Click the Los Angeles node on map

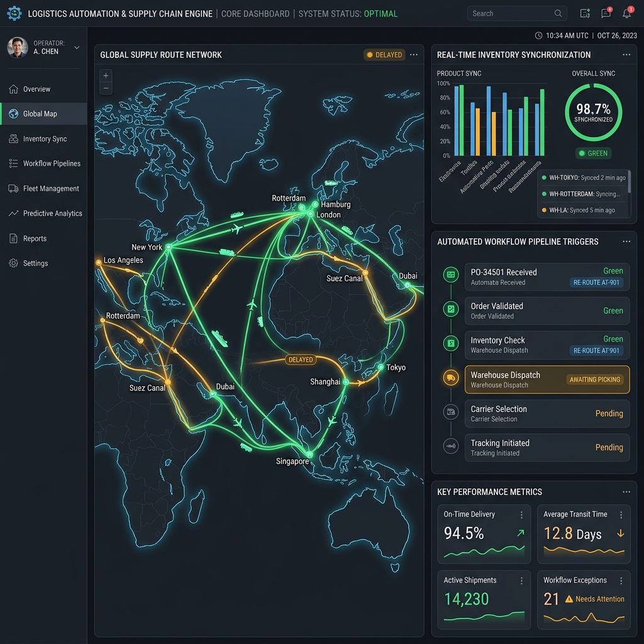pos(99,262)
